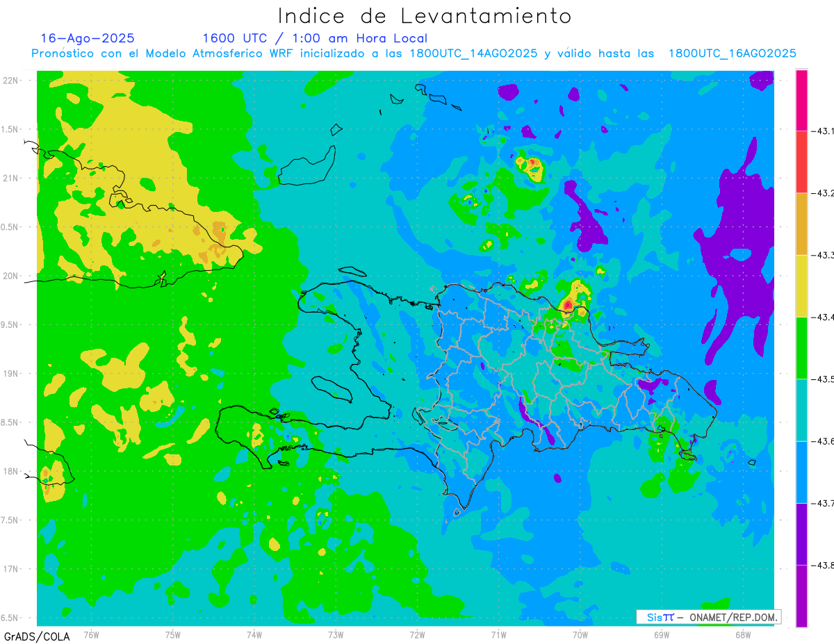Select the yellow legend color segment
The height and width of the screenshot is (644, 834).
point(801,286)
